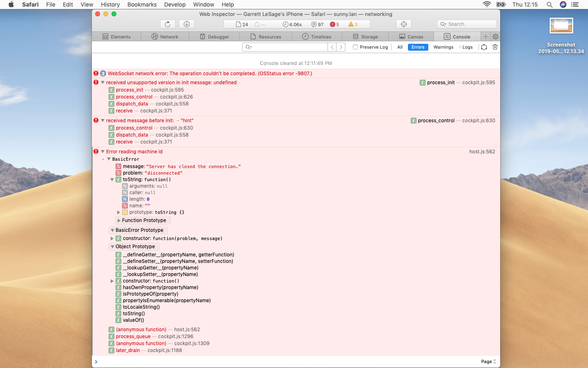Switch to the Debugger tab

214,36
